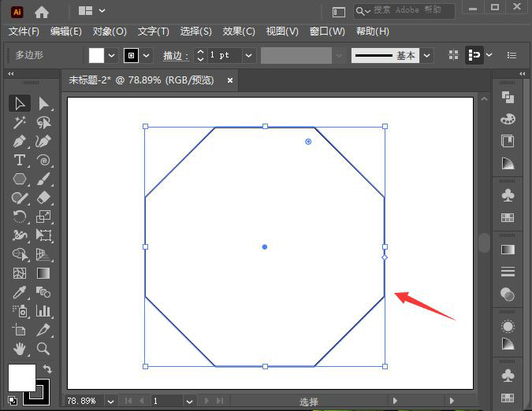The width and height of the screenshot is (532, 411).
Task: Click the white fill color box in toolbox
Action: coord(22,378)
